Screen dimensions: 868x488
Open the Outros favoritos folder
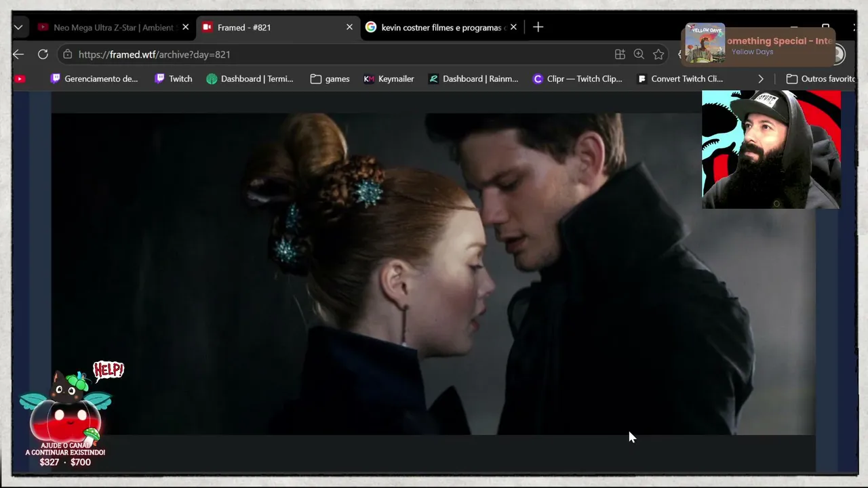[822, 79]
